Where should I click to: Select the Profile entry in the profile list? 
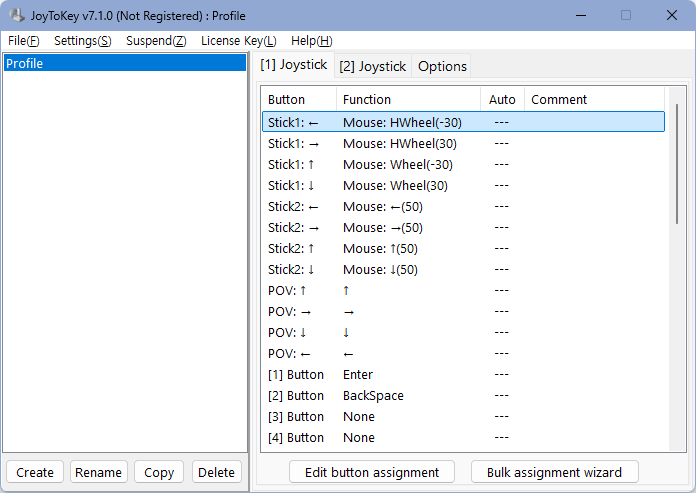point(125,63)
